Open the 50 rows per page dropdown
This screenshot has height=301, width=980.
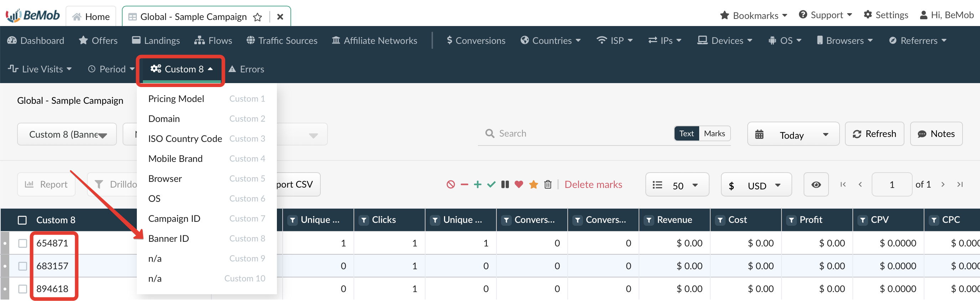click(677, 184)
